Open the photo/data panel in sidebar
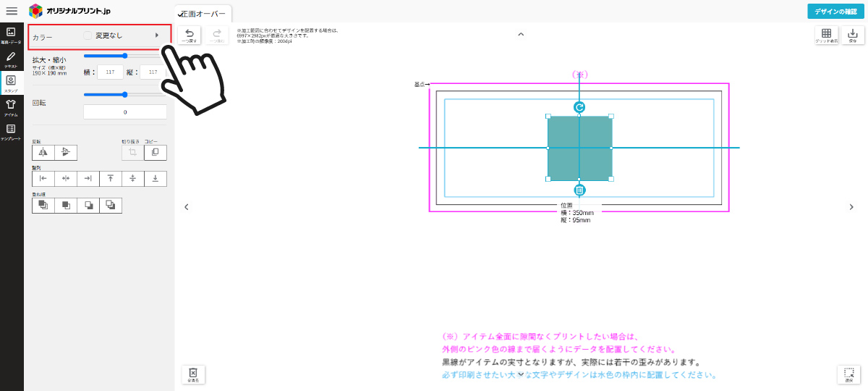 pyautogui.click(x=11, y=35)
